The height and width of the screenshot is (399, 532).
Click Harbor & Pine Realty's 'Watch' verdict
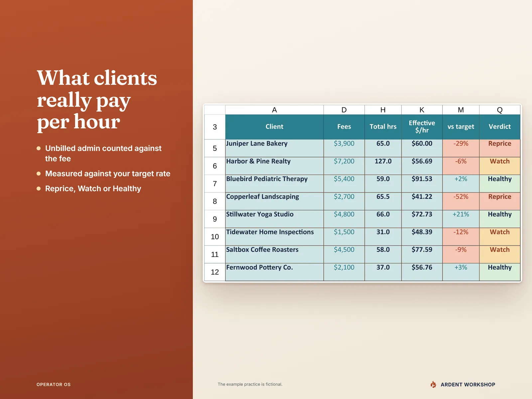tap(500, 166)
